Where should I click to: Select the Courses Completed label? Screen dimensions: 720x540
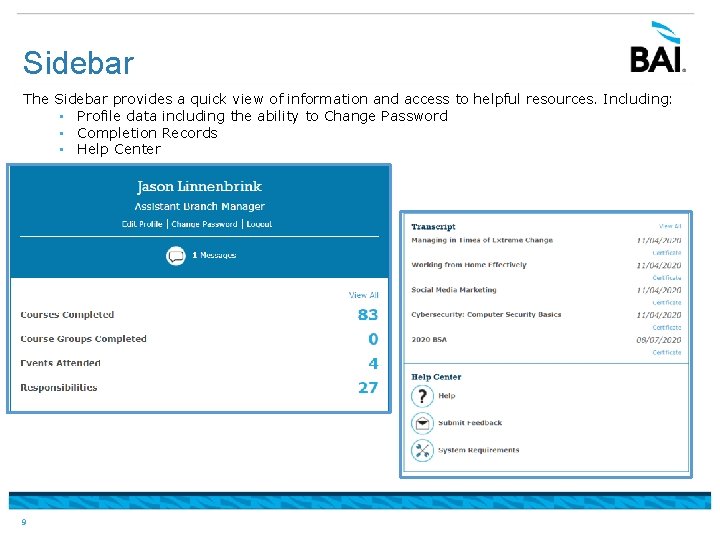tap(67, 315)
